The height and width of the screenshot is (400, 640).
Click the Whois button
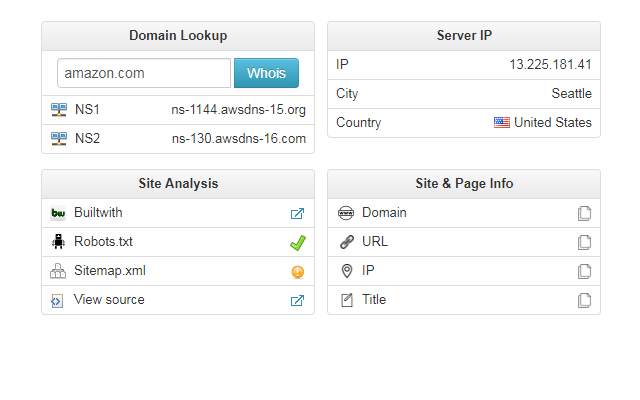tap(266, 73)
